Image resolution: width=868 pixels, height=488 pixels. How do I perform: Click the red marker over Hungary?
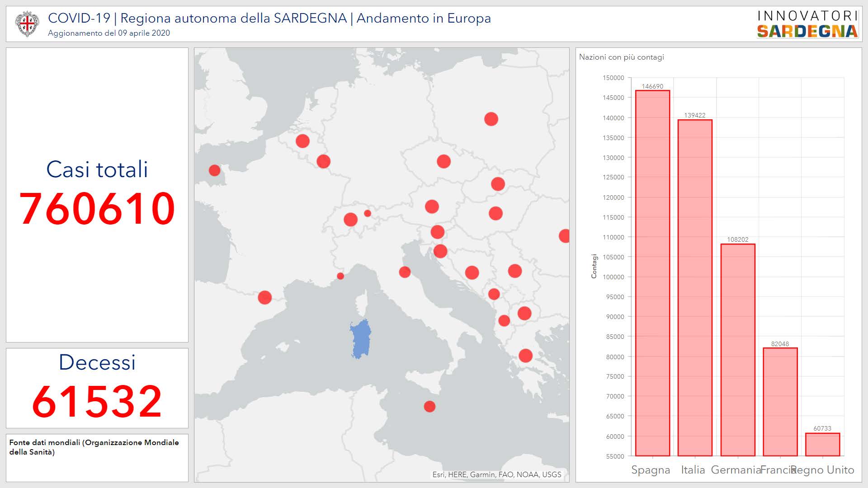pyautogui.click(x=495, y=213)
